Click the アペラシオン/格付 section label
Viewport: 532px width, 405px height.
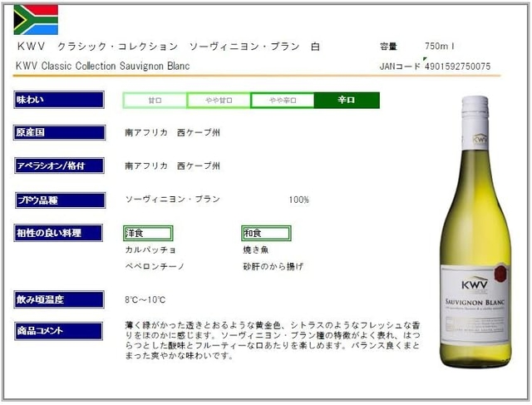click(59, 165)
